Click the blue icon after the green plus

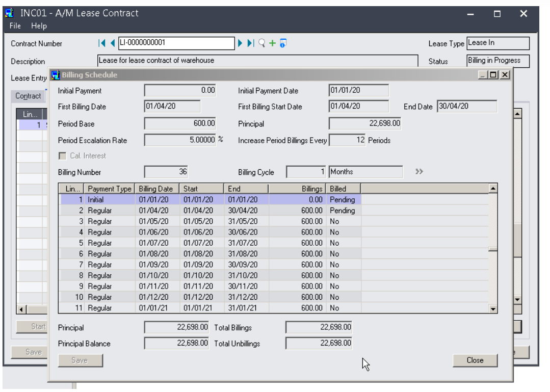tap(283, 43)
